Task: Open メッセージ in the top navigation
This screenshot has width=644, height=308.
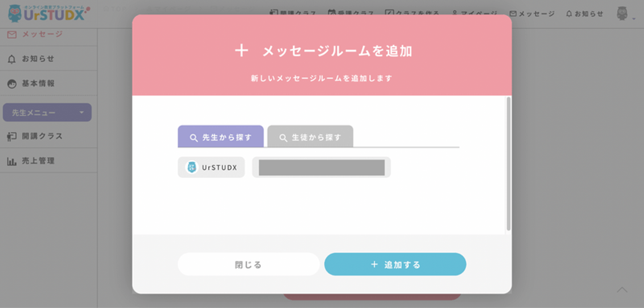Action: pos(532,14)
